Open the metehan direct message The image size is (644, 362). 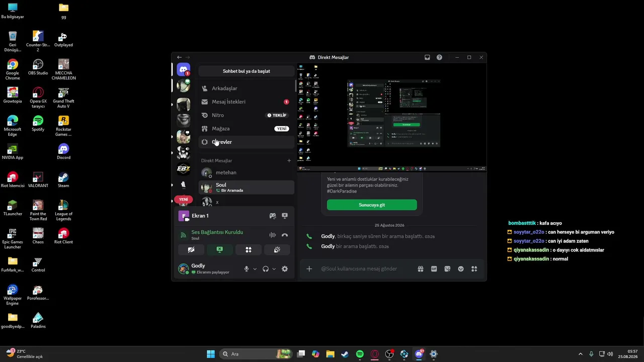(x=247, y=173)
